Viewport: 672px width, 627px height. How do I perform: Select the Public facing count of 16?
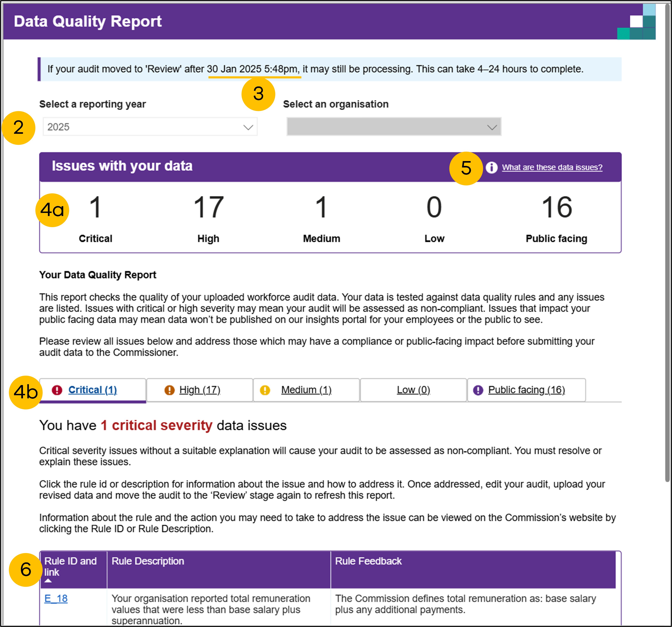[x=557, y=207]
